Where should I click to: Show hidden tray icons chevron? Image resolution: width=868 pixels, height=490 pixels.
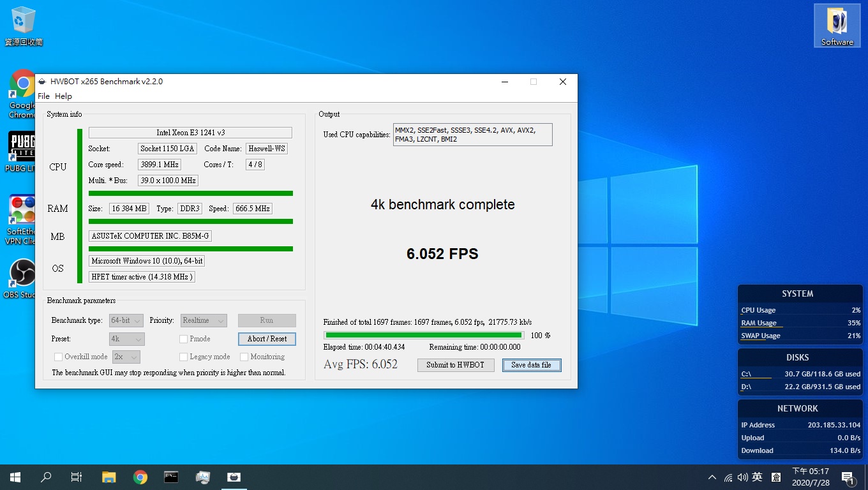pyautogui.click(x=712, y=477)
